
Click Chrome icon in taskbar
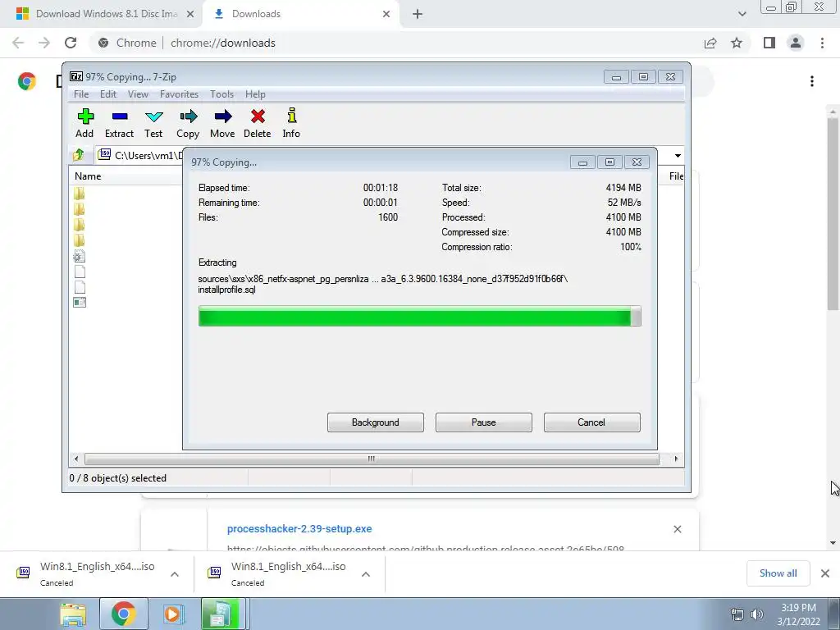(x=123, y=614)
